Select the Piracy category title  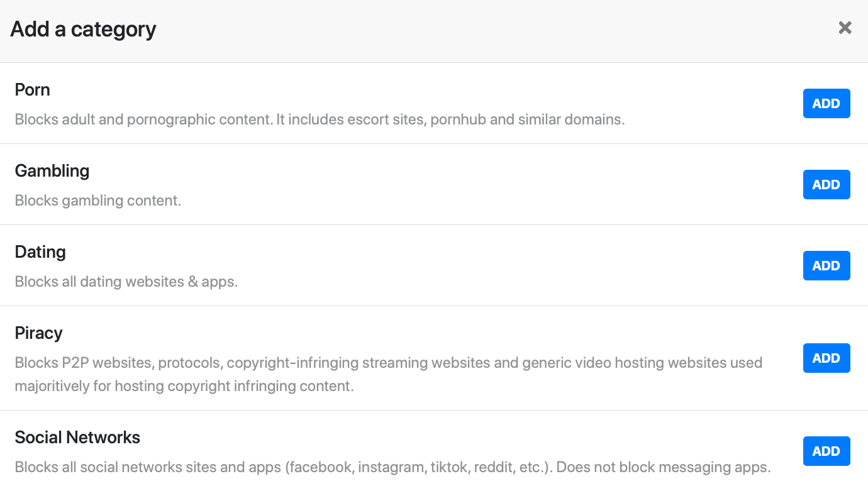pos(38,333)
